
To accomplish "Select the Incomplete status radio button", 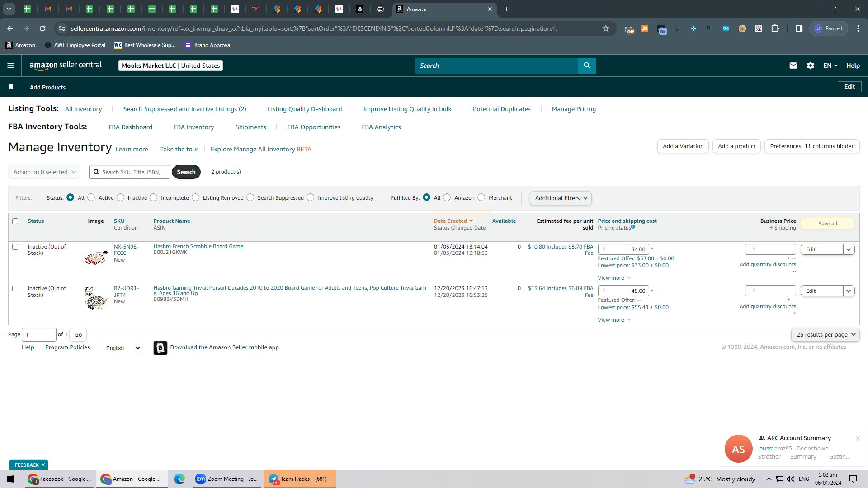I will tap(154, 197).
